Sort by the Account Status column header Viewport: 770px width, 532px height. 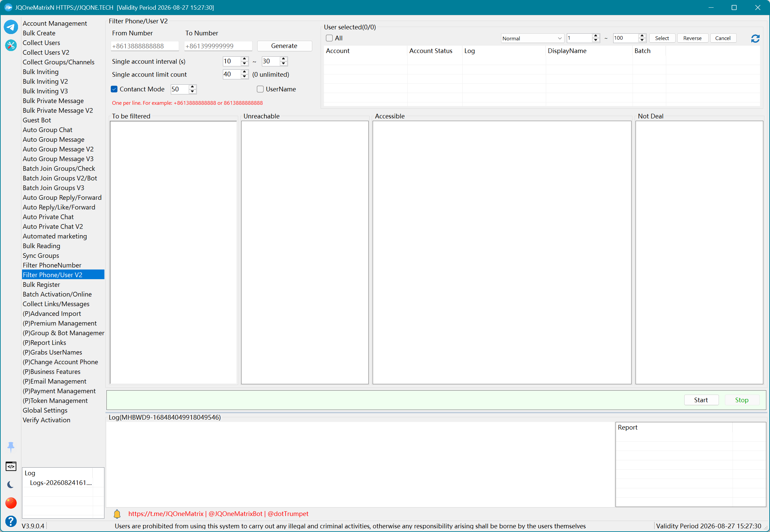point(435,51)
